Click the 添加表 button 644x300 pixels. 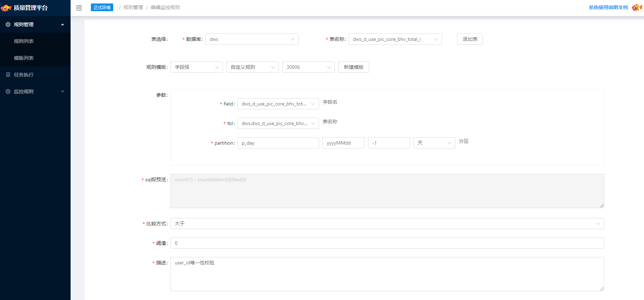pyautogui.click(x=470, y=39)
